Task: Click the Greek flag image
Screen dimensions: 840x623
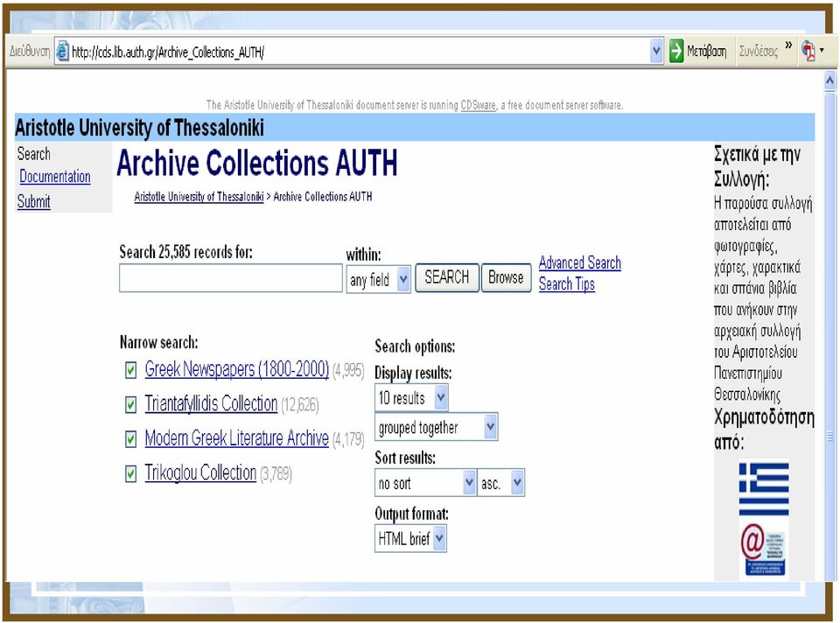Action: (x=764, y=489)
